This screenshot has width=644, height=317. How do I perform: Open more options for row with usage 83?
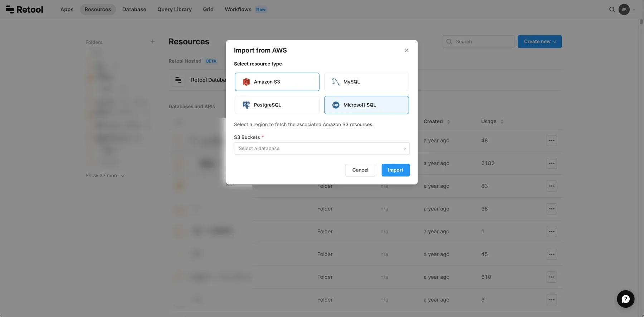pos(552,186)
